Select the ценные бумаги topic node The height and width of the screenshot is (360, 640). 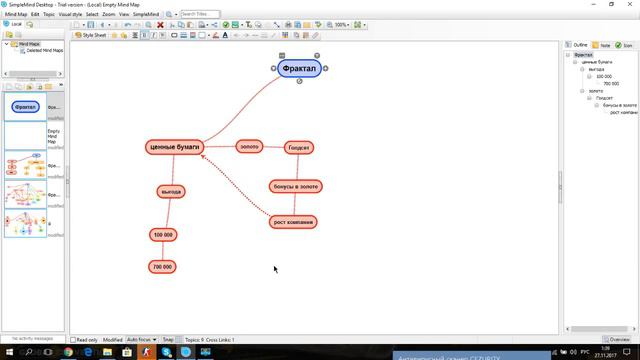coord(174,147)
